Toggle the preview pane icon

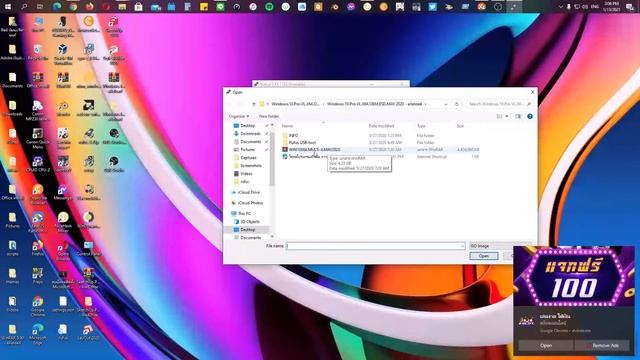[518, 116]
